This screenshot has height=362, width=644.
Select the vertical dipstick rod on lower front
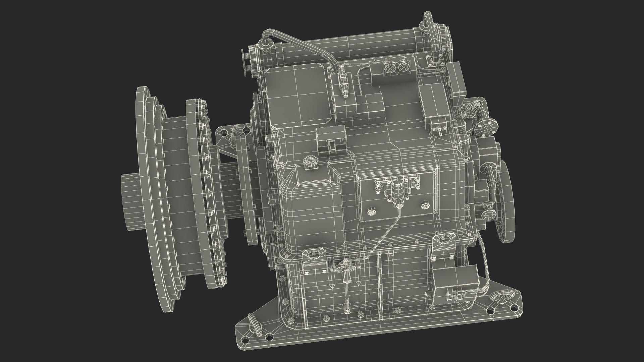346,292
